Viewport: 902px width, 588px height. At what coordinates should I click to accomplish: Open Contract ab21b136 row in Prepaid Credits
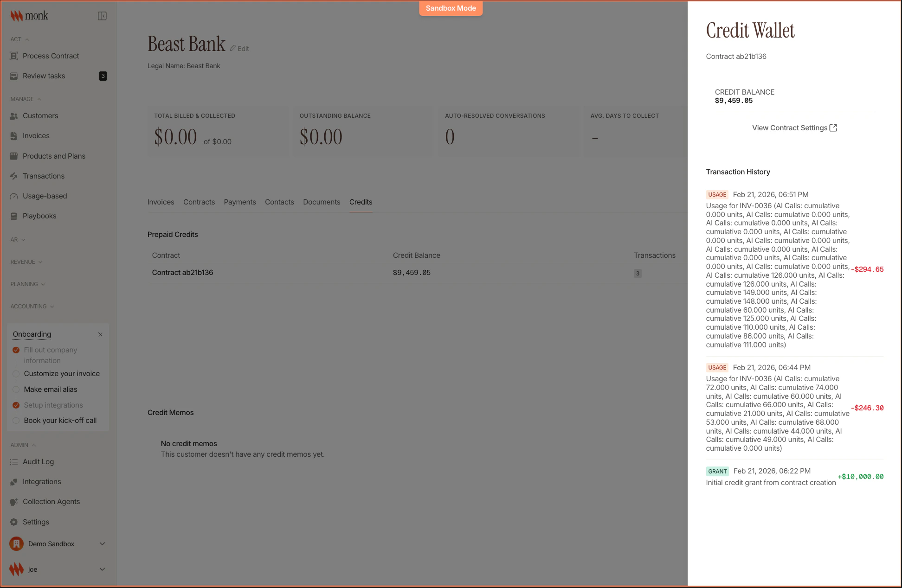[x=417, y=273]
